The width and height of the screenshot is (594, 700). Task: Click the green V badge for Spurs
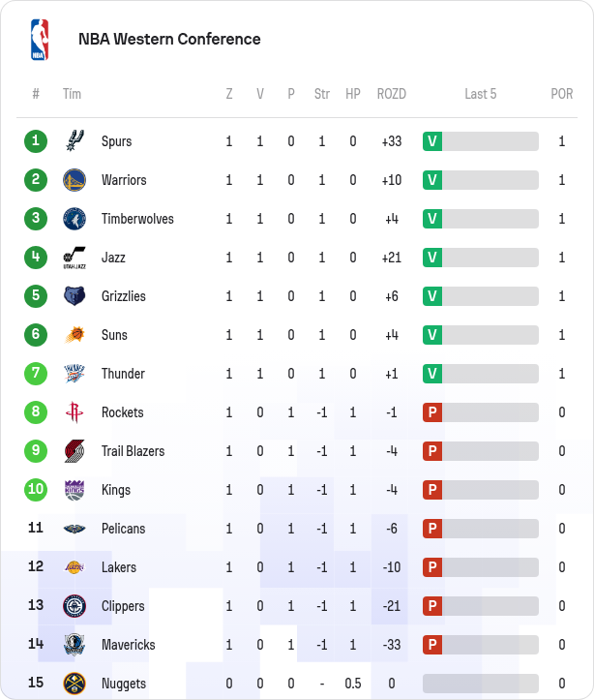point(432,141)
